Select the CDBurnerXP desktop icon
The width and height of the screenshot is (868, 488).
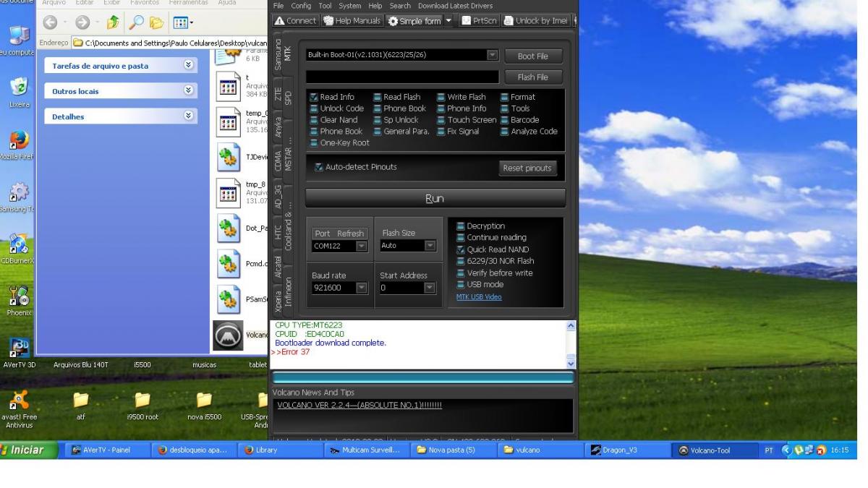pos(18,244)
